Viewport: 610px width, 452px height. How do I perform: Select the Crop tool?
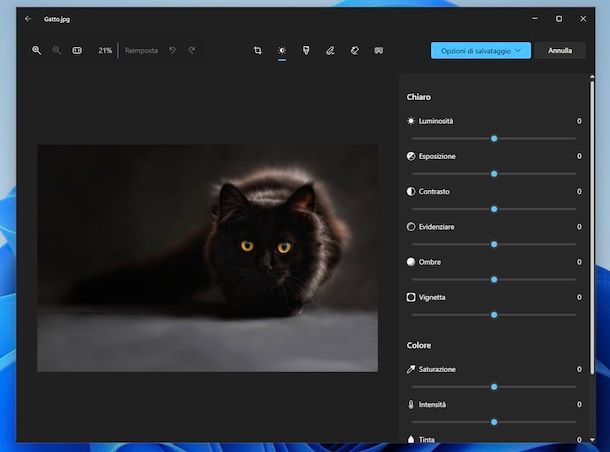click(258, 50)
